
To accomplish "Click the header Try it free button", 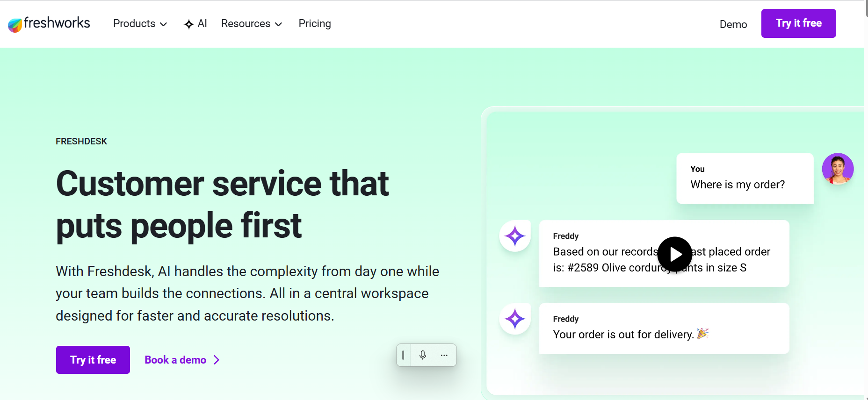I will point(798,23).
